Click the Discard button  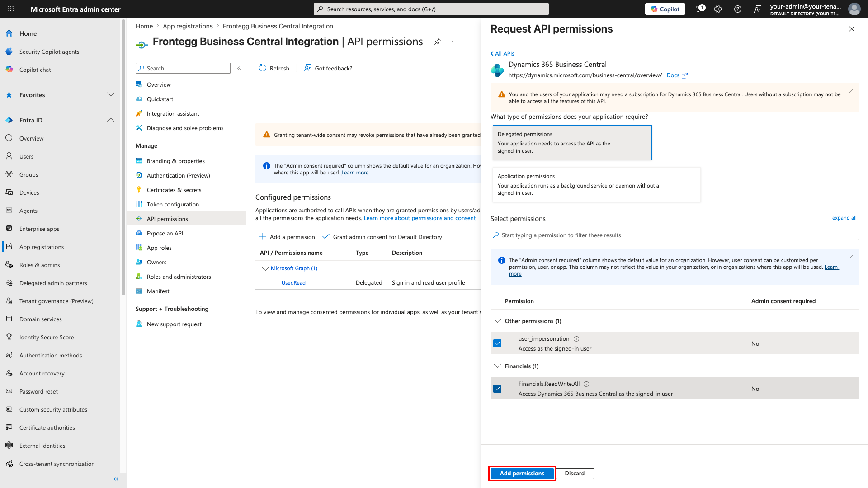(575, 473)
